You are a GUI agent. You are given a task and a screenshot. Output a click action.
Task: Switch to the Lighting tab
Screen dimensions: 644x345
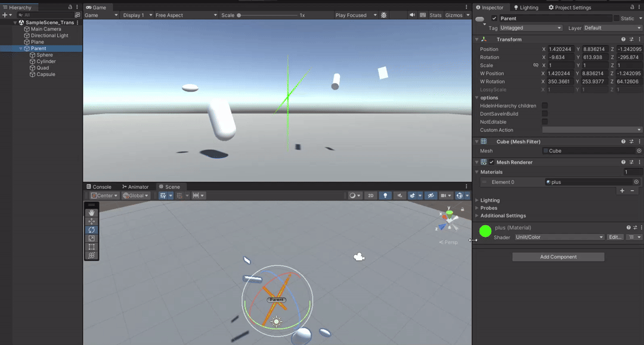pyautogui.click(x=526, y=7)
